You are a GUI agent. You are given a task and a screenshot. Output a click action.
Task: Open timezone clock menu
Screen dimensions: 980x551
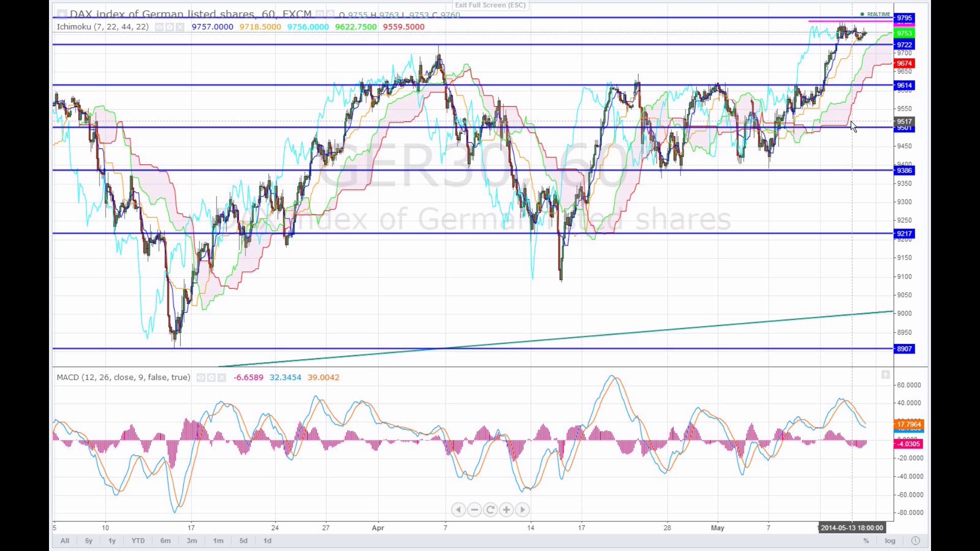915,541
